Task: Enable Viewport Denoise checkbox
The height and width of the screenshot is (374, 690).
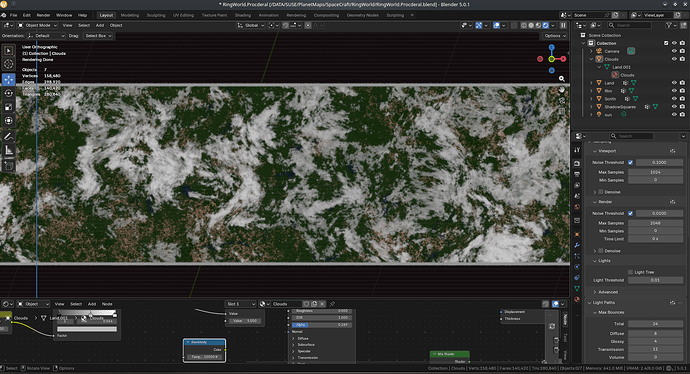Action: 601,192
